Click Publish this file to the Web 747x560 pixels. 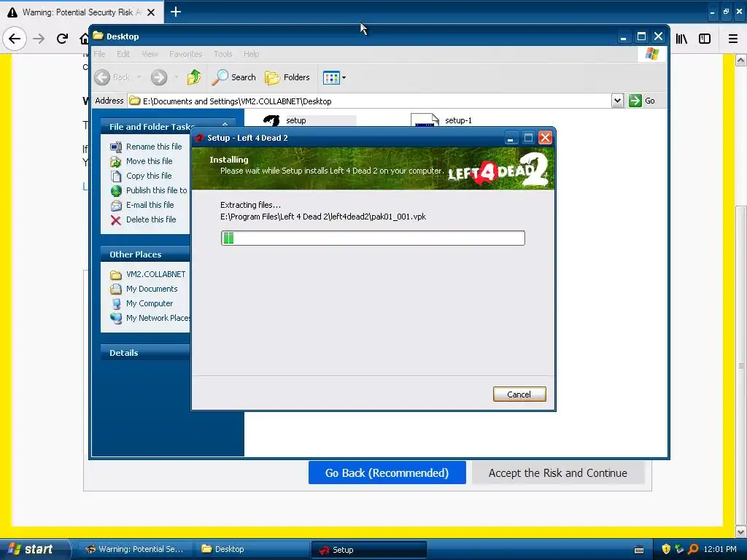click(x=156, y=190)
